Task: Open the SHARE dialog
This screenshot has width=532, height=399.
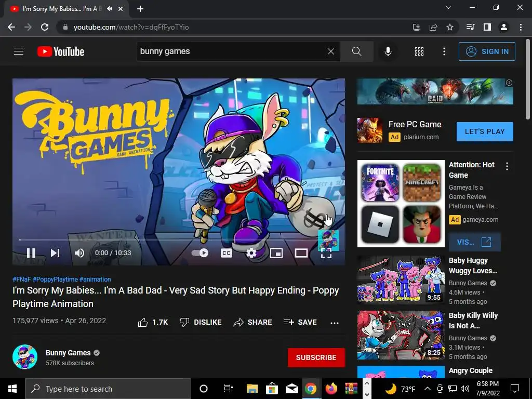Action: [x=253, y=322]
